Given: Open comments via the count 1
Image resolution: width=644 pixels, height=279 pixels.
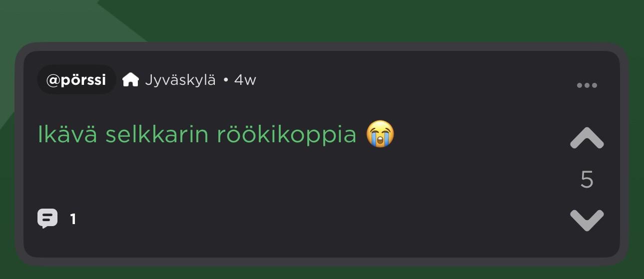Looking at the screenshot, I should click(73, 219).
